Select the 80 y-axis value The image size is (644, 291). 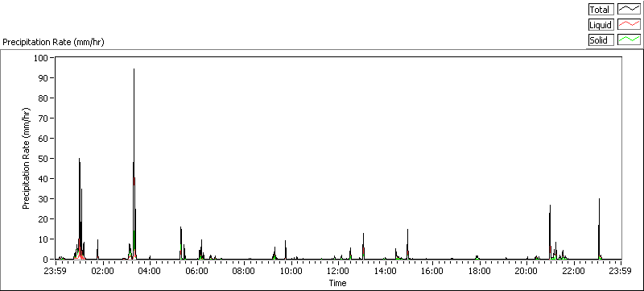(44, 98)
